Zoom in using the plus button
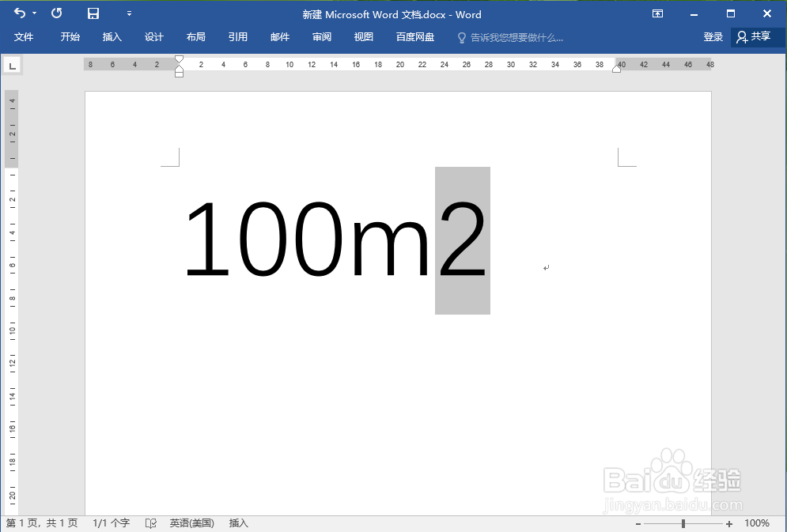 pos(728,523)
